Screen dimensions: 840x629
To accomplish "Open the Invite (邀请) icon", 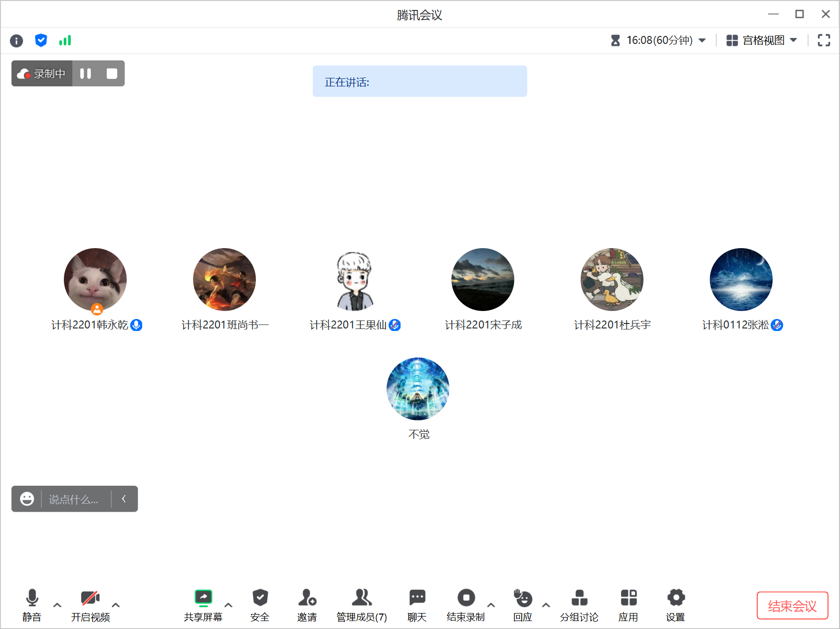I will (307, 605).
